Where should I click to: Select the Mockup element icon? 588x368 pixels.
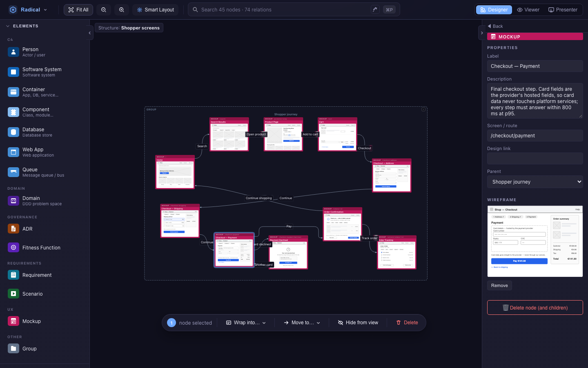13,321
